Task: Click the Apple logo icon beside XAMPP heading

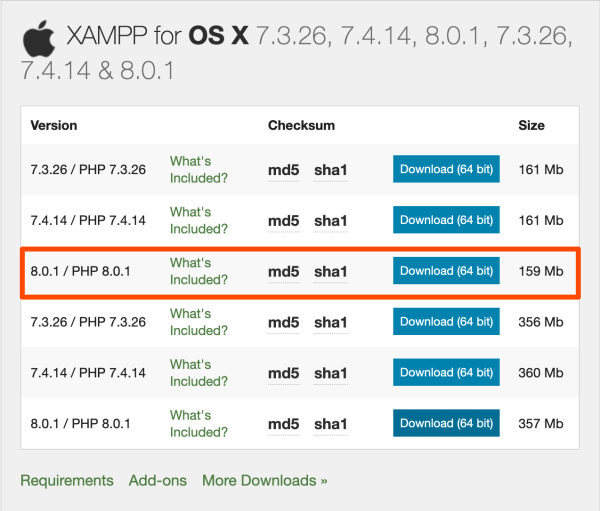Action: coord(39,39)
